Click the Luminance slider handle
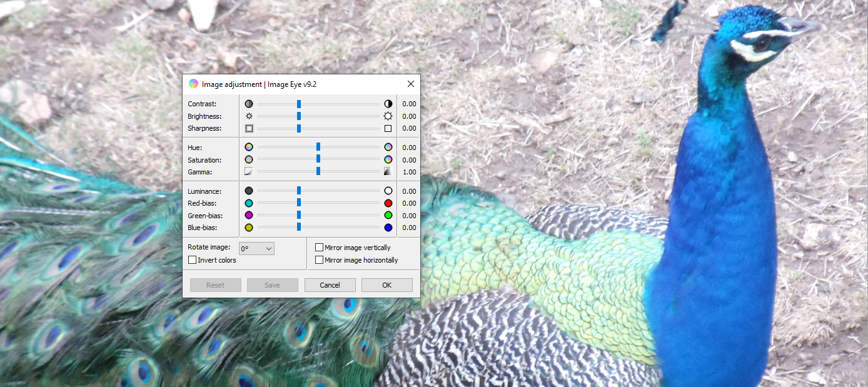 299,191
